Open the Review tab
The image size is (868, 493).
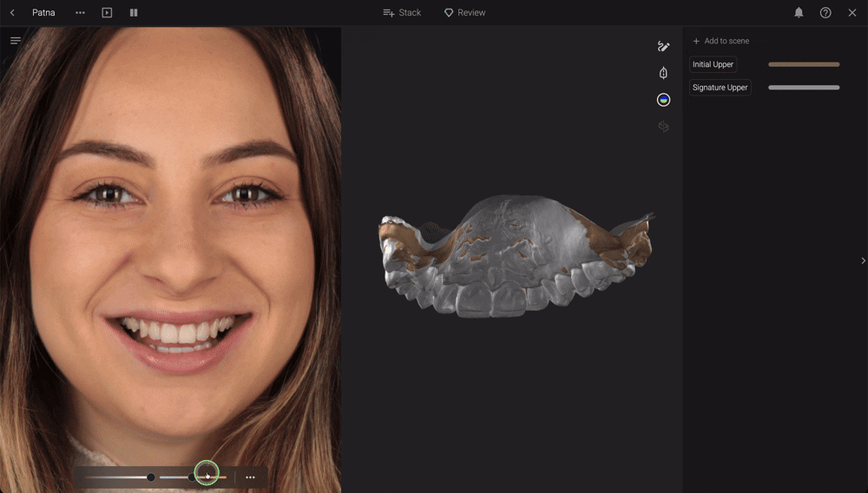(x=464, y=12)
